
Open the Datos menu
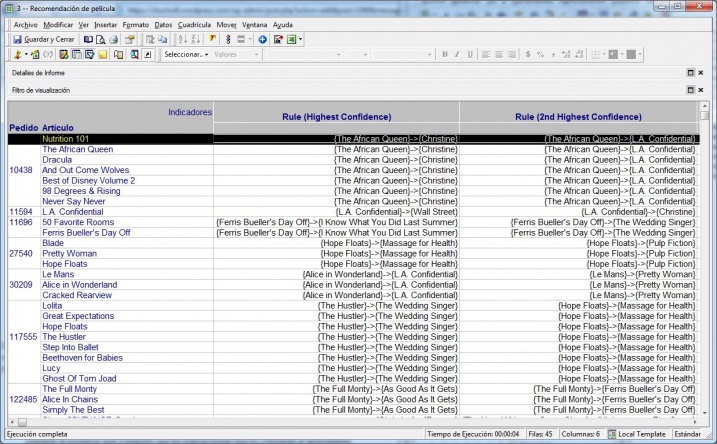tap(164, 23)
